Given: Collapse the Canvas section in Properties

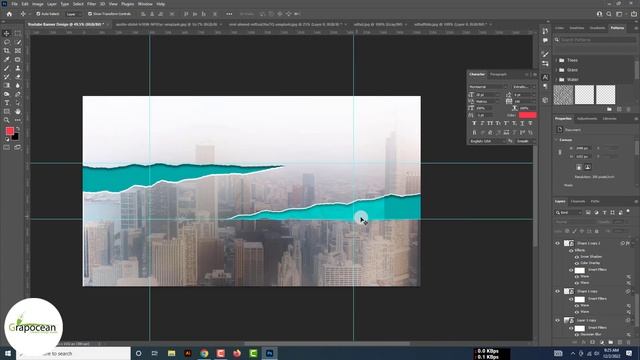Looking at the screenshot, I should coord(556,140).
